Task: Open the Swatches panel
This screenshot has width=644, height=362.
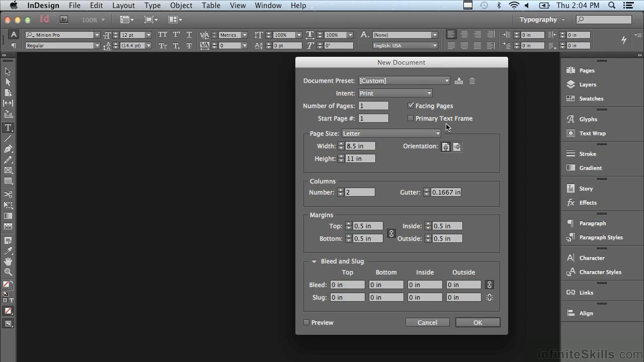Action: click(591, 99)
